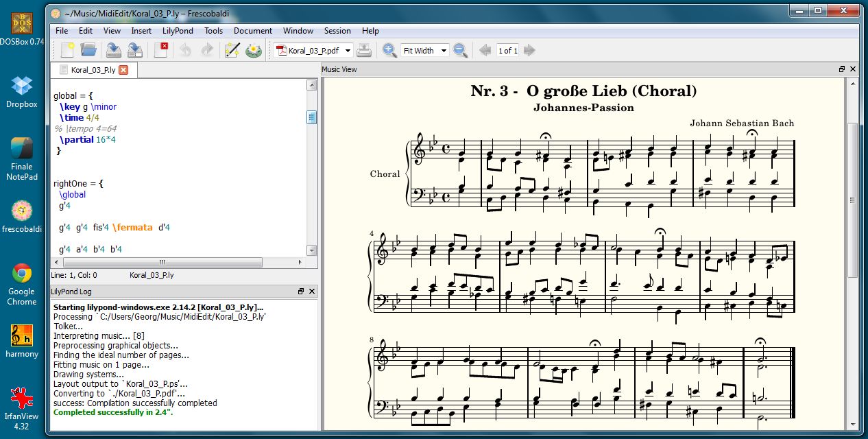This screenshot has height=439, width=868.
Task: Click the \key keyword in the editor
Action: pyautogui.click(x=70, y=106)
